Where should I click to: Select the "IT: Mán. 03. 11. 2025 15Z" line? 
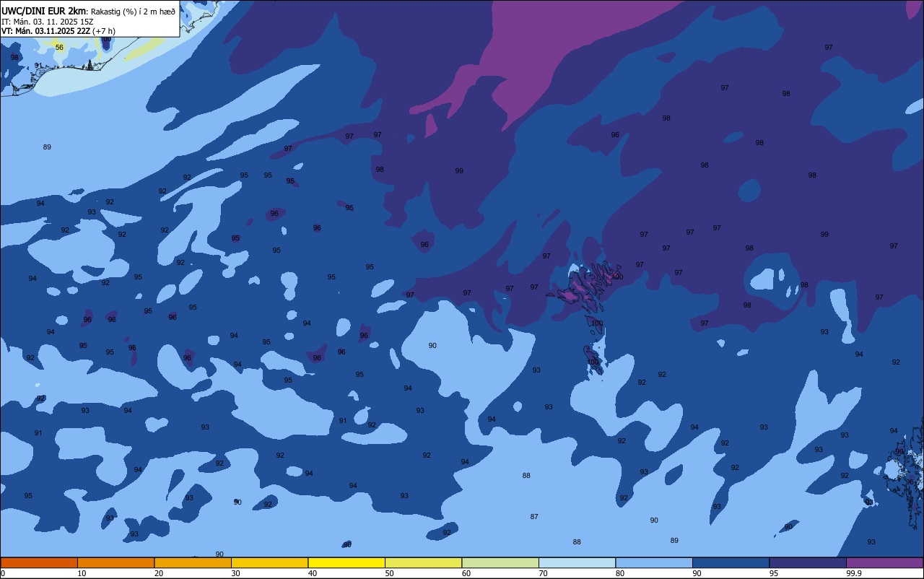(47, 22)
